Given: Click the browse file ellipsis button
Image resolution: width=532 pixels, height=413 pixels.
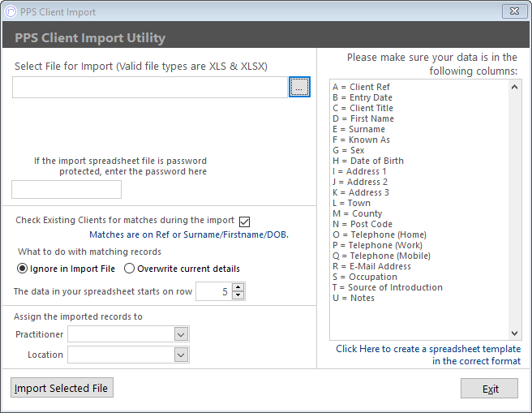Looking at the screenshot, I should 299,87.
